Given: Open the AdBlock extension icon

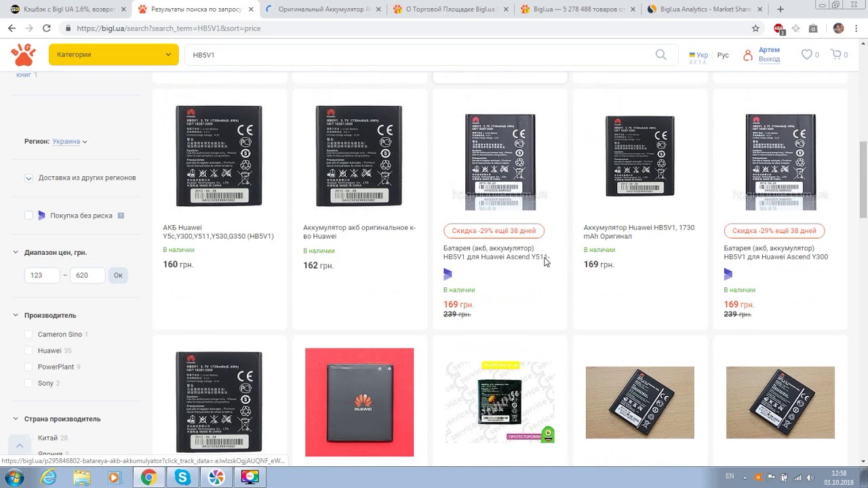Looking at the screenshot, I should [779, 28].
